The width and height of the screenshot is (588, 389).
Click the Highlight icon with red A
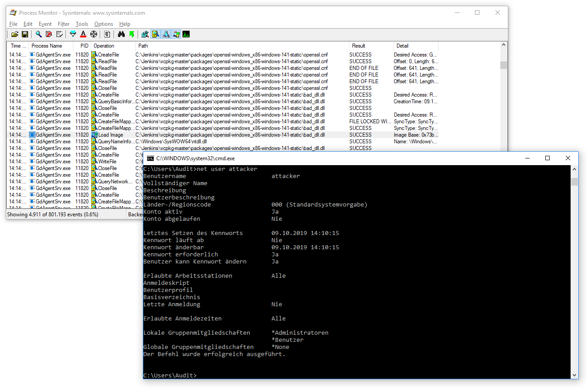pos(83,34)
